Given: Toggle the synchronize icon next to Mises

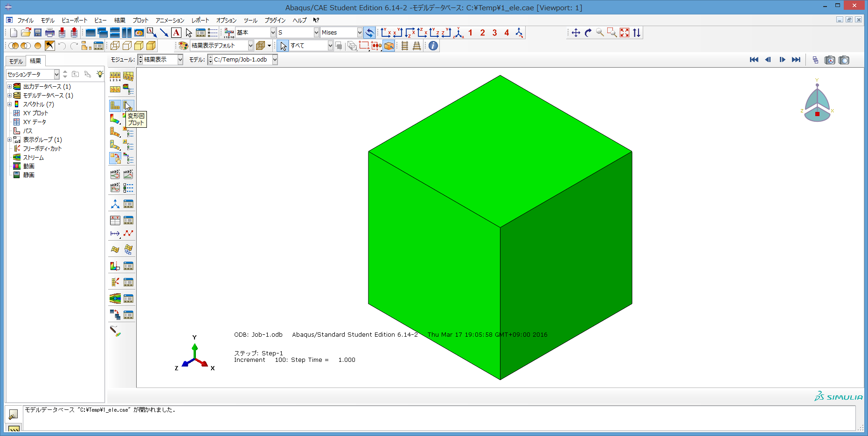Looking at the screenshot, I should point(369,33).
